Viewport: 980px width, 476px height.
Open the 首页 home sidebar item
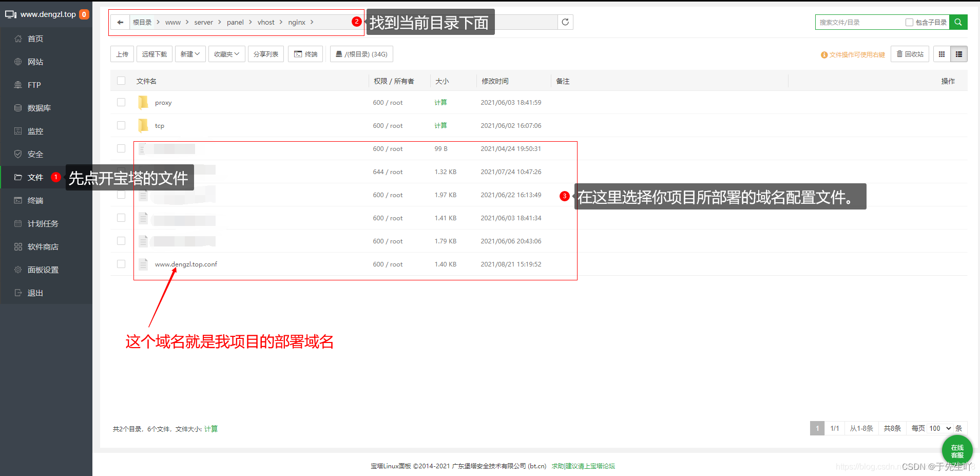tap(46, 39)
